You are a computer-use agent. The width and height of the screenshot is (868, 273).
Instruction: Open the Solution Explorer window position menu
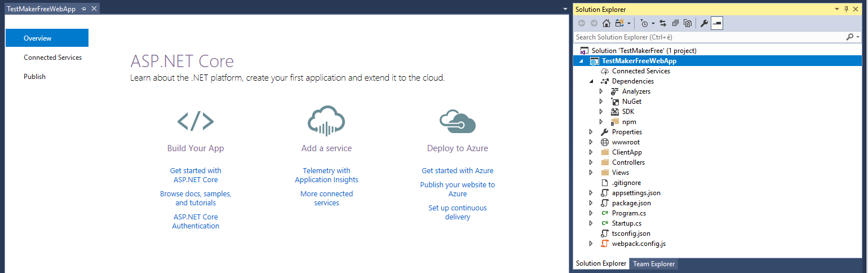(x=836, y=9)
